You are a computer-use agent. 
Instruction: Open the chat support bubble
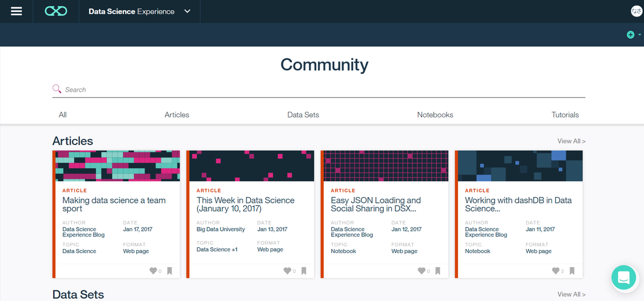click(x=623, y=277)
